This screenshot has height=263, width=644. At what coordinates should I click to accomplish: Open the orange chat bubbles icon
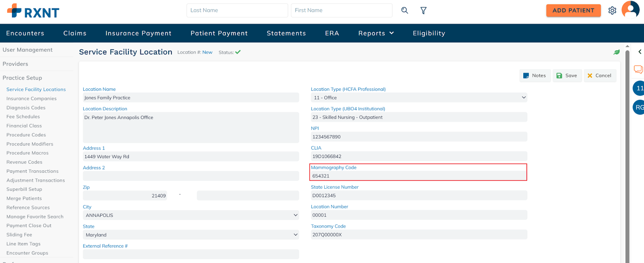pos(638,69)
